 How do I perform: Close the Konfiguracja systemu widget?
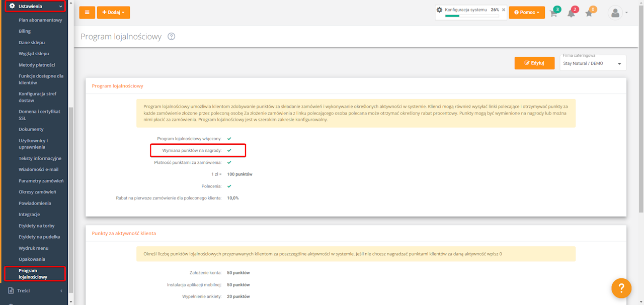[x=504, y=10]
